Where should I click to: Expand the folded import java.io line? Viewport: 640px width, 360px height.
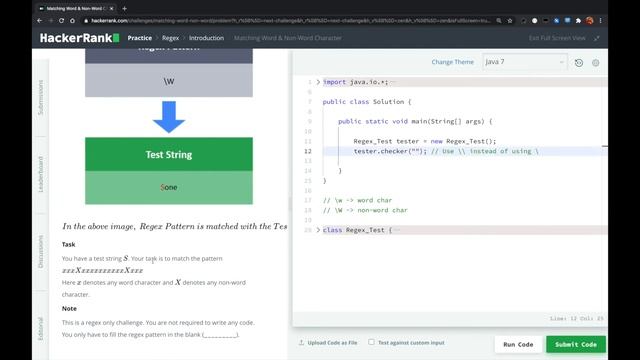click(x=318, y=82)
